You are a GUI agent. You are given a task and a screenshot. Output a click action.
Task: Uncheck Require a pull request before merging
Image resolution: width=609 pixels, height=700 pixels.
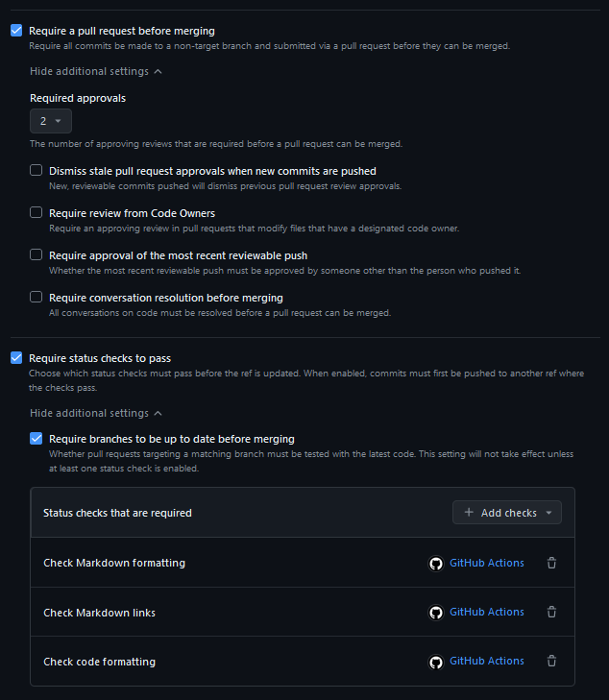tap(16, 31)
